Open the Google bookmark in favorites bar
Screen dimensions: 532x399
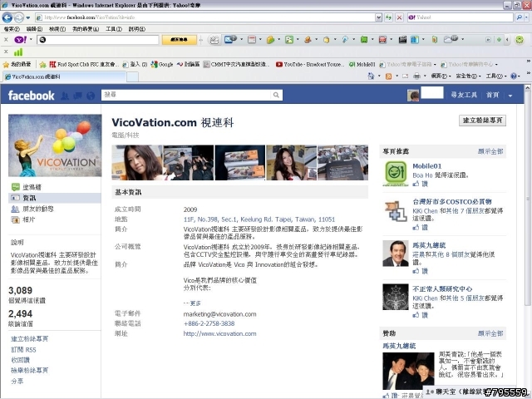click(x=162, y=64)
